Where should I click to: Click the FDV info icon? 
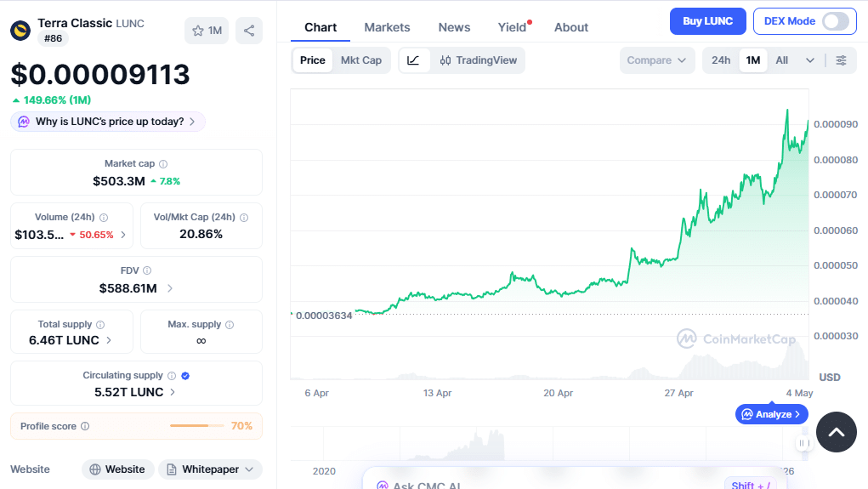tap(147, 270)
